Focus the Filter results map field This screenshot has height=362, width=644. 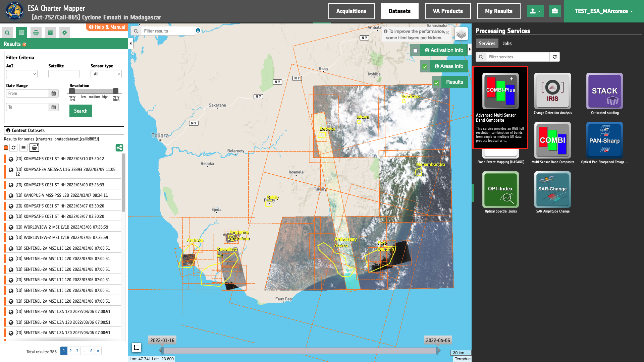point(168,31)
